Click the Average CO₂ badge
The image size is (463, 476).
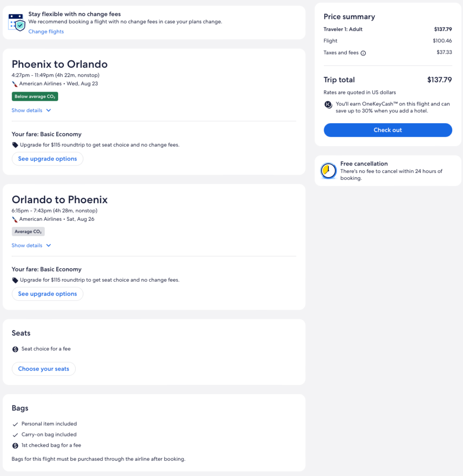tap(28, 231)
